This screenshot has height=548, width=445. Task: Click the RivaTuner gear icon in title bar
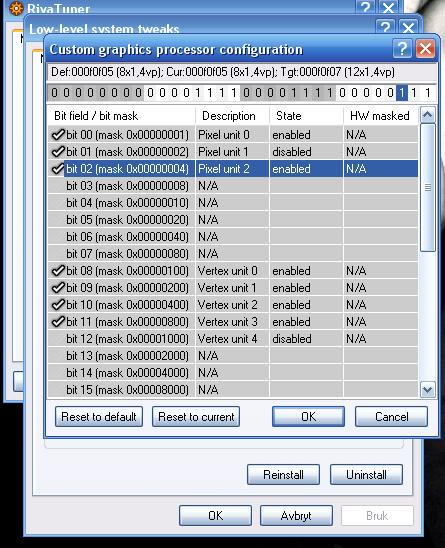click(16, 8)
